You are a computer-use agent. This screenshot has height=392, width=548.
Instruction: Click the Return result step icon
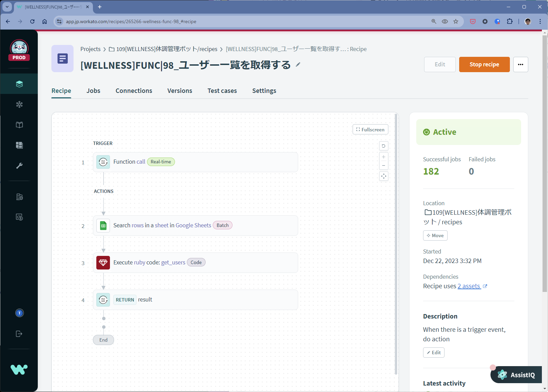(x=103, y=300)
